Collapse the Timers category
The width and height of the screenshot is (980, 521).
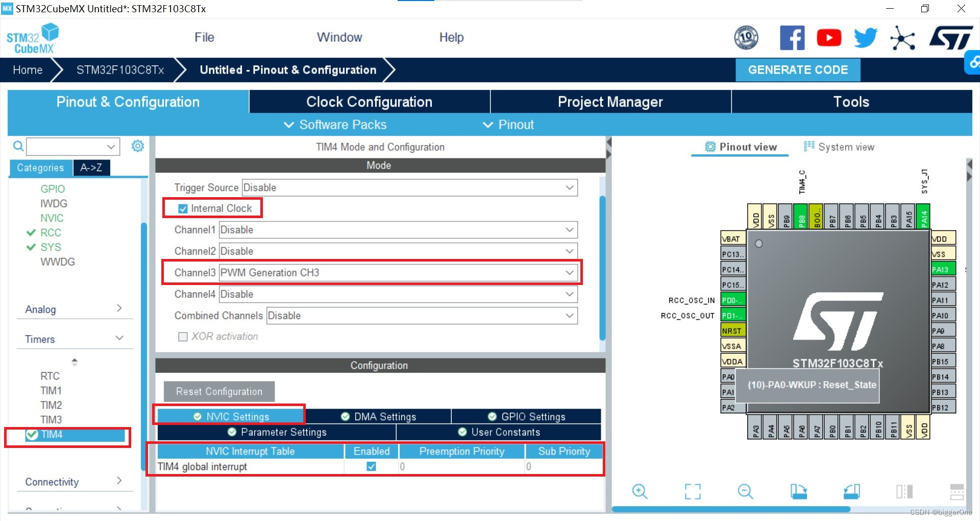(75, 339)
